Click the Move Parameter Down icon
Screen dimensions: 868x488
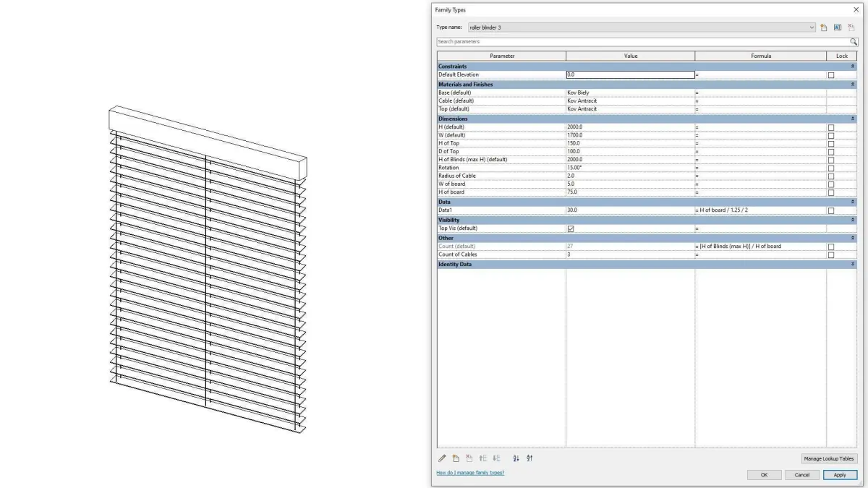click(x=496, y=458)
